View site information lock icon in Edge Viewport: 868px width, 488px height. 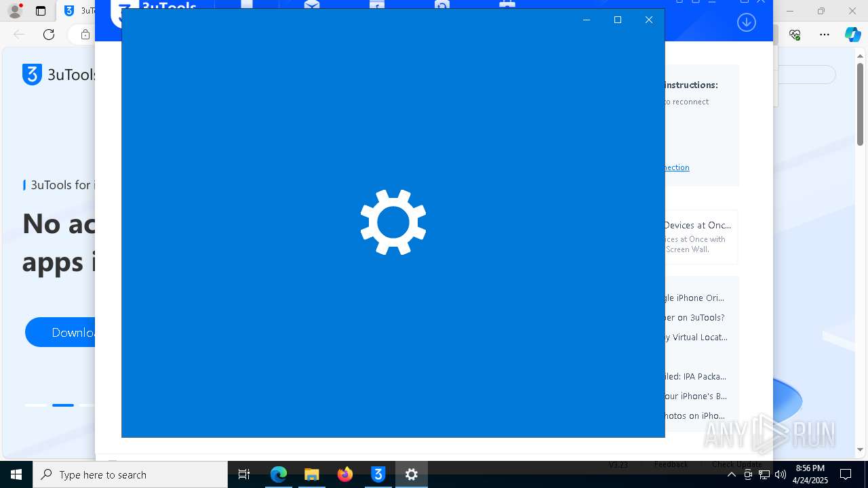(x=85, y=35)
